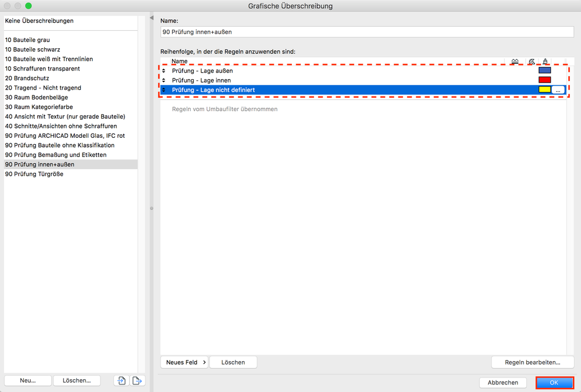Click the panel splitter handle dot

pos(152,208)
